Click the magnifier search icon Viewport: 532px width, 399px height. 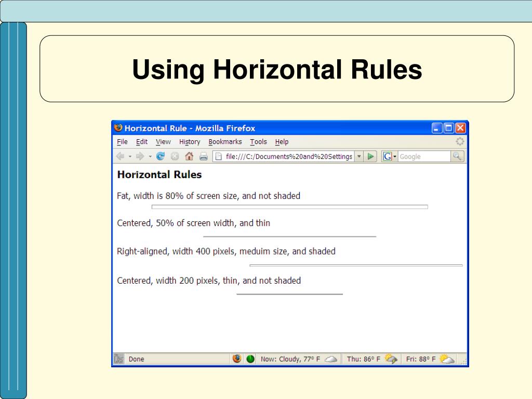[x=457, y=156]
